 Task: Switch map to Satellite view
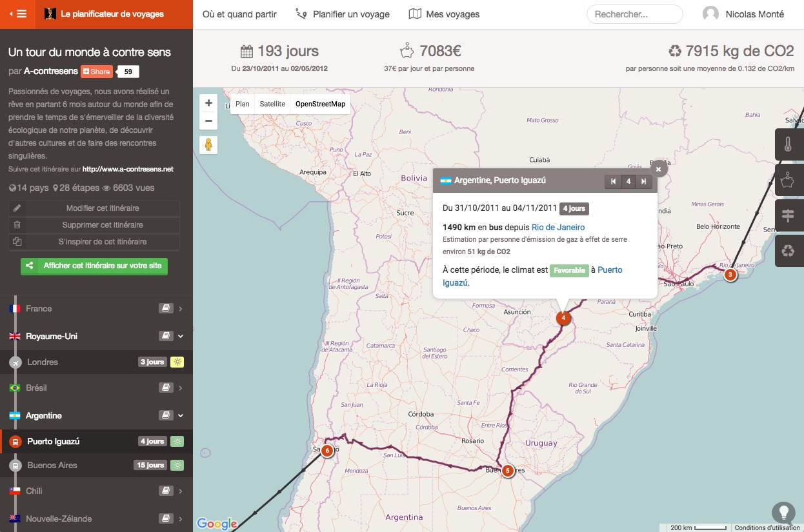272,104
